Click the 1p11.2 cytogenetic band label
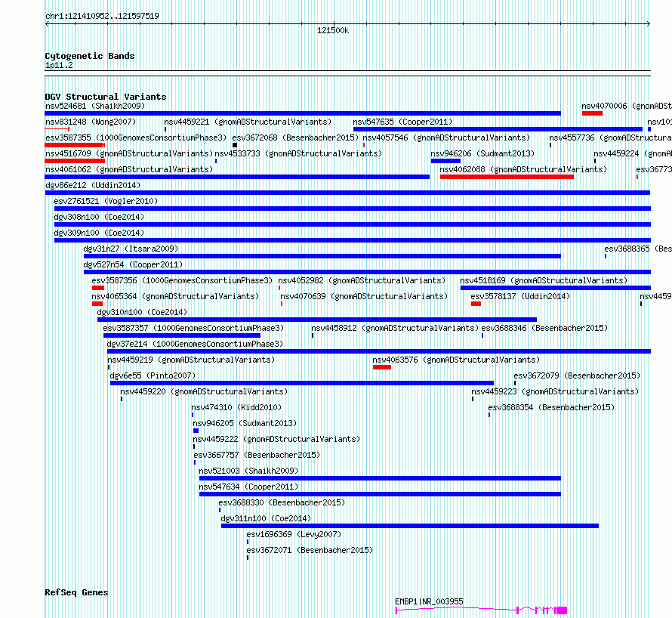Screen dimensions: 672x618 (x=59, y=65)
